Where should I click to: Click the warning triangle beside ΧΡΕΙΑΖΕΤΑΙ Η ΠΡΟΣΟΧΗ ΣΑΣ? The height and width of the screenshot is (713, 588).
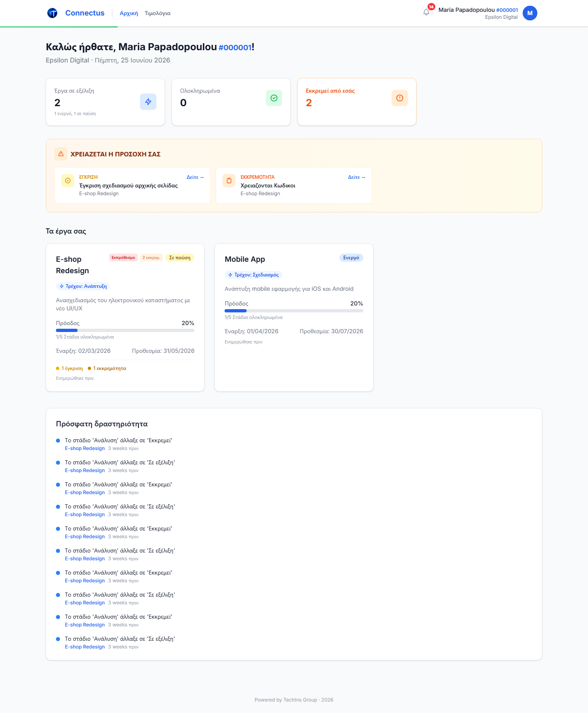pyautogui.click(x=61, y=154)
